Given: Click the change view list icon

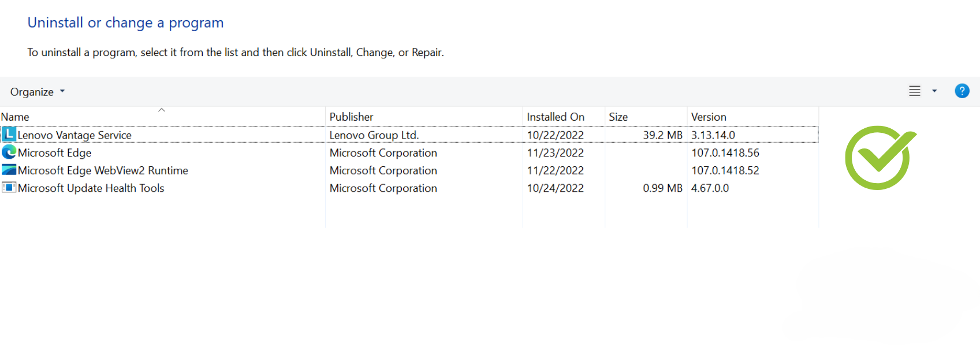Looking at the screenshot, I should (915, 91).
